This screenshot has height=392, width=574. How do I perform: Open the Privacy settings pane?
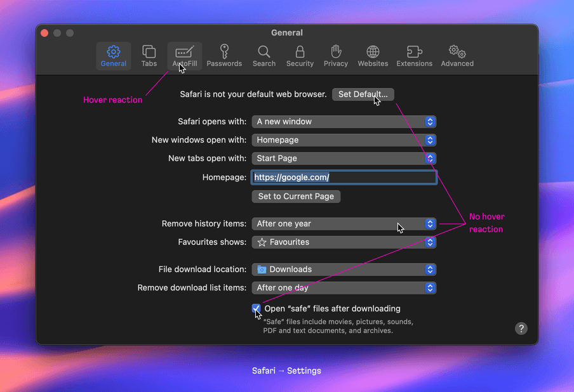[x=336, y=56]
